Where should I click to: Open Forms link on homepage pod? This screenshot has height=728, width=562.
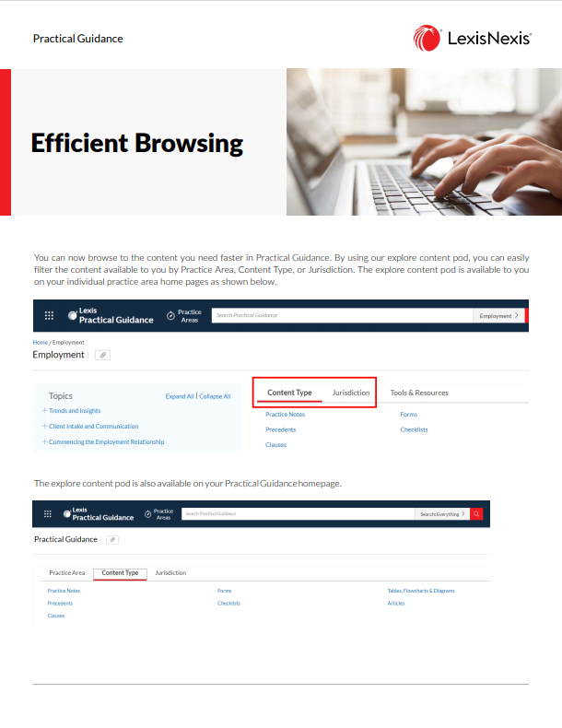click(224, 591)
